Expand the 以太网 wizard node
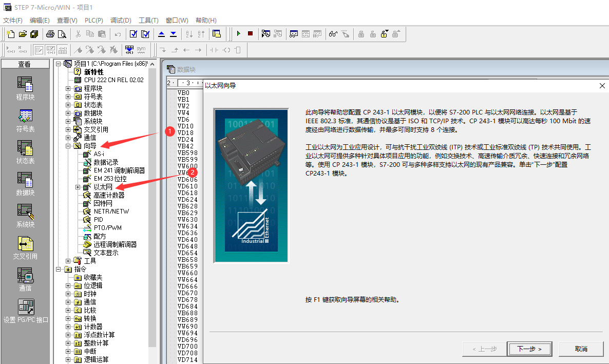This screenshot has height=364, width=609. [x=78, y=187]
